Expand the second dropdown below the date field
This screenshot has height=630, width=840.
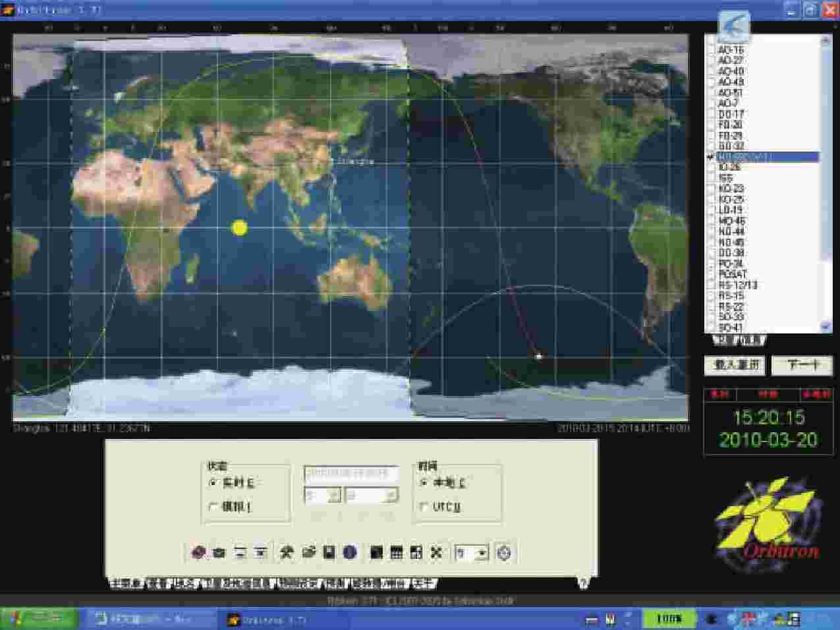[391, 495]
